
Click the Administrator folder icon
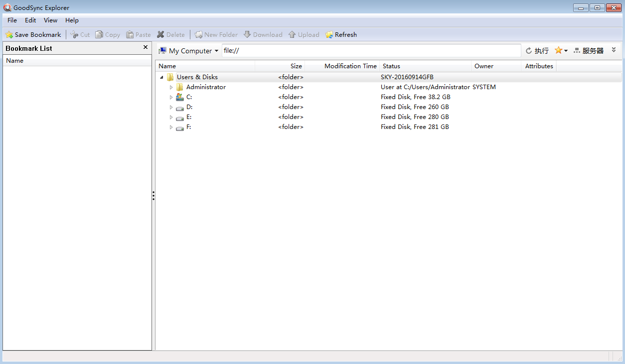tap(180, 87)
